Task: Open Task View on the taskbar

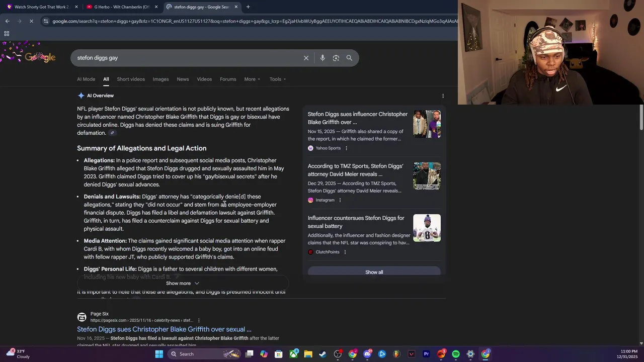Action: [x=249, y=354]
